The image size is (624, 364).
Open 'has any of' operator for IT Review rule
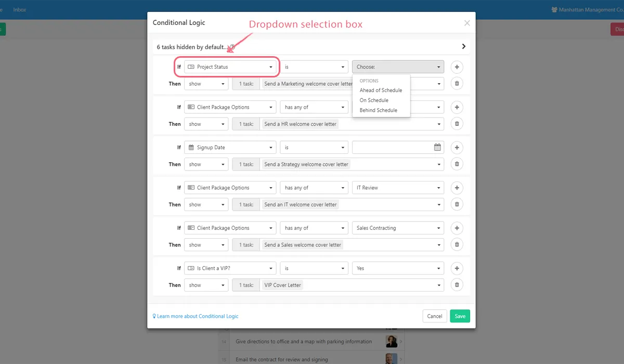tap(314, 188)
